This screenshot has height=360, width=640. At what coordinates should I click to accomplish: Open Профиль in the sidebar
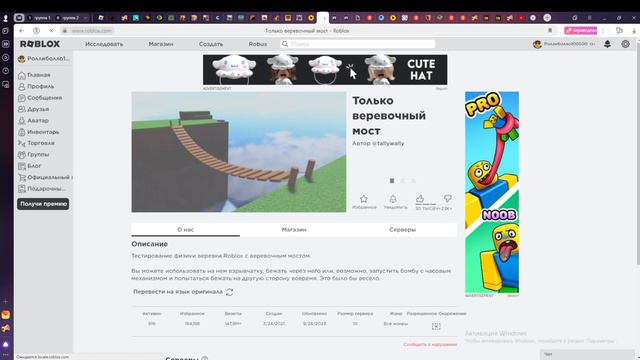point(36,87)
